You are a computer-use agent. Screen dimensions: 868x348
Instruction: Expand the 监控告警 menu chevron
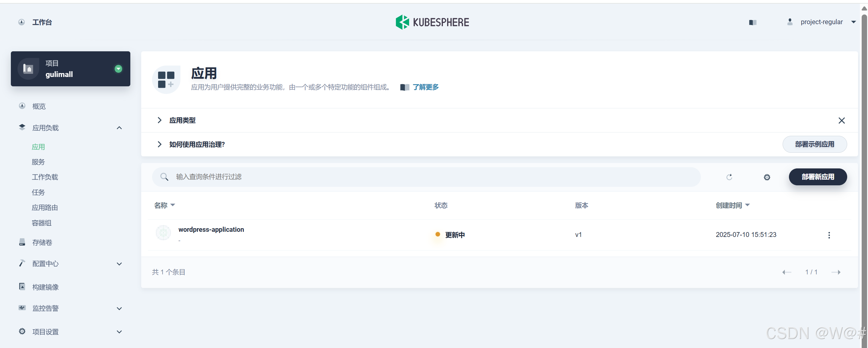click(119, 308)
